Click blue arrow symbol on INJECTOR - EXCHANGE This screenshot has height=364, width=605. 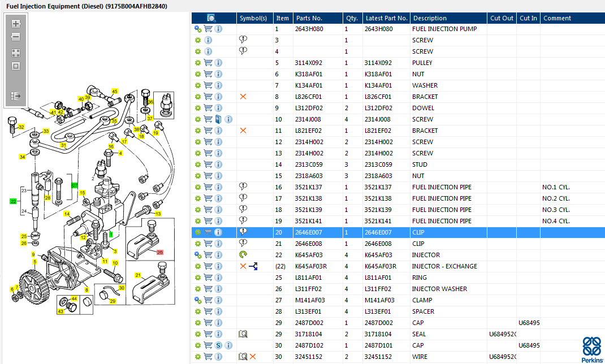pyautogui.click(x=253, y=266)
